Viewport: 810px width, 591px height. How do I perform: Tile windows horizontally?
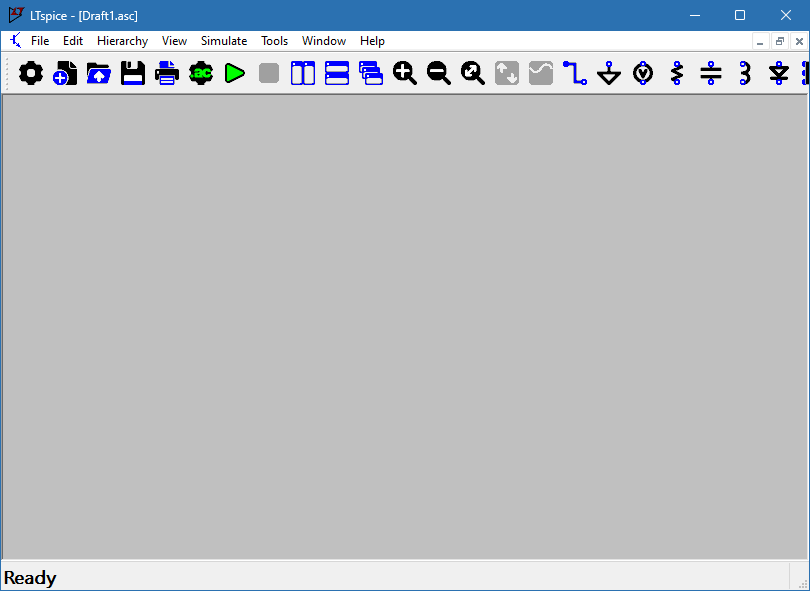tap(337, 73)
